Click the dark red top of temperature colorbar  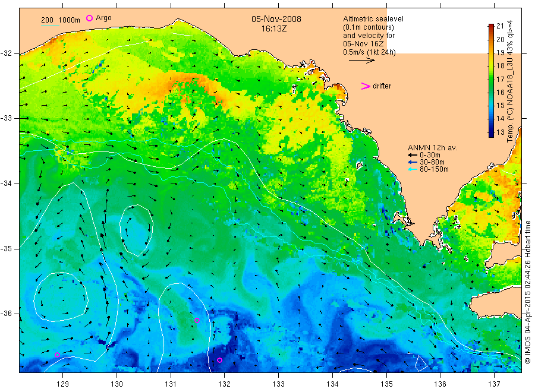491,27
